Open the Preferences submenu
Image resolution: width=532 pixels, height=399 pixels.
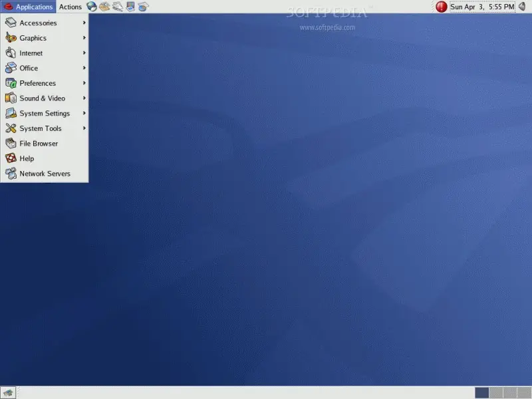coord(45,83)
